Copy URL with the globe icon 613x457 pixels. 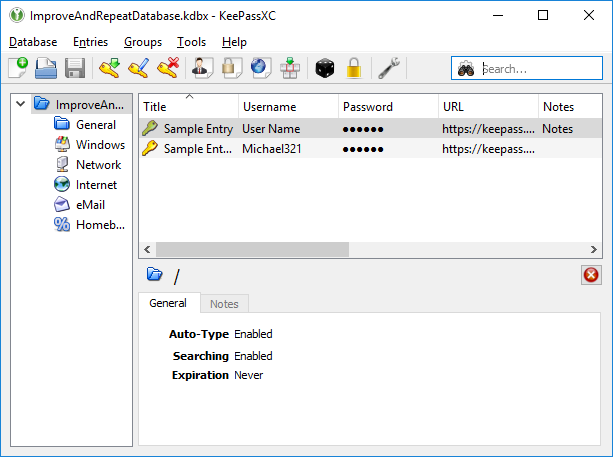click(261, 68)
